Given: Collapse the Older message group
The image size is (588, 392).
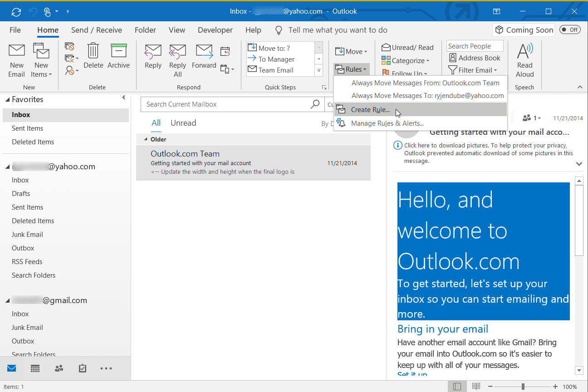Looking at the screenshot, I should click(146, 139).
